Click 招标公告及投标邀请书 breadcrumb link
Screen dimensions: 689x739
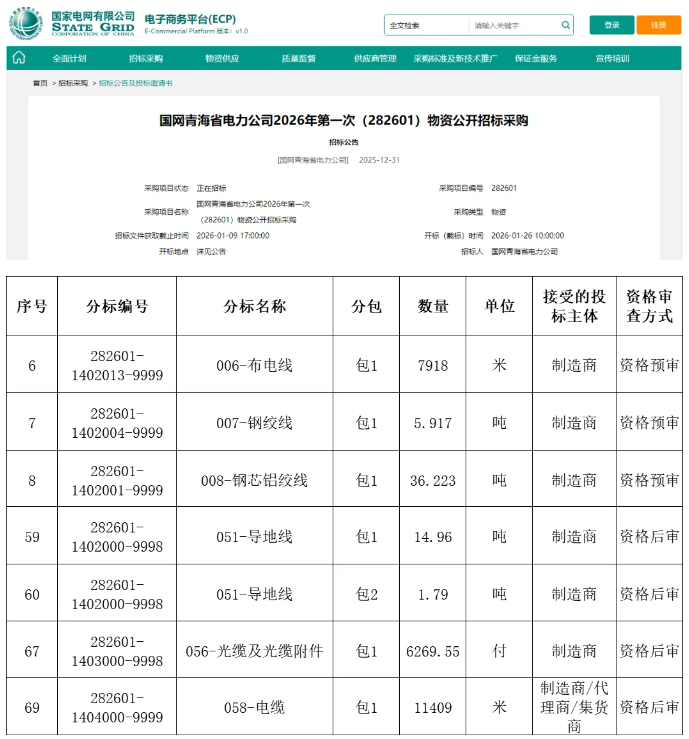click(x=135, y=83)
